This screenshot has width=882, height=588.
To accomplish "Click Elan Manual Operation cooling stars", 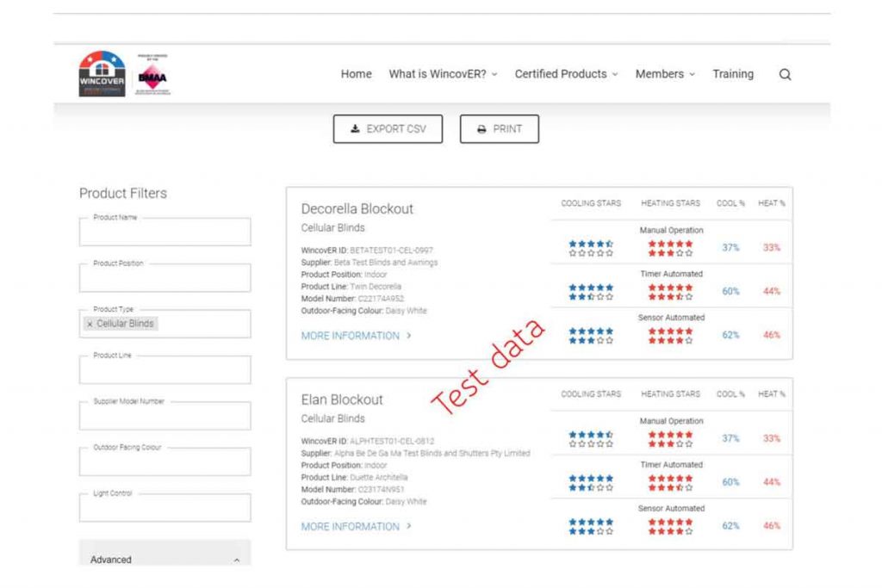I will pos(591,439).
